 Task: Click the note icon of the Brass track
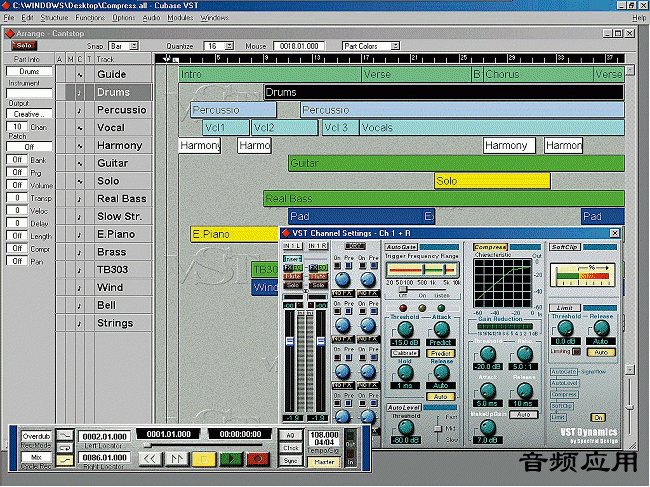tap(80, 252)
